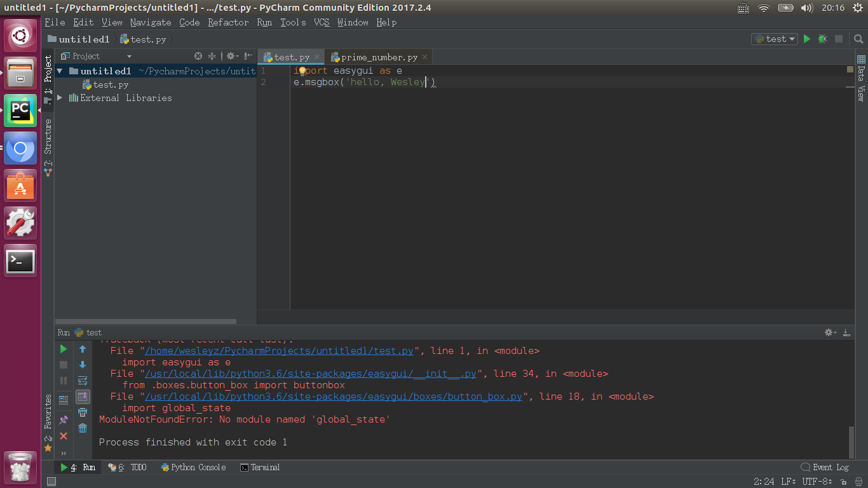The width and height of the screenshot is (868, 488).
Task: Click the Restore Layout icon in Run panel
Action: click(x=64, y=400)
